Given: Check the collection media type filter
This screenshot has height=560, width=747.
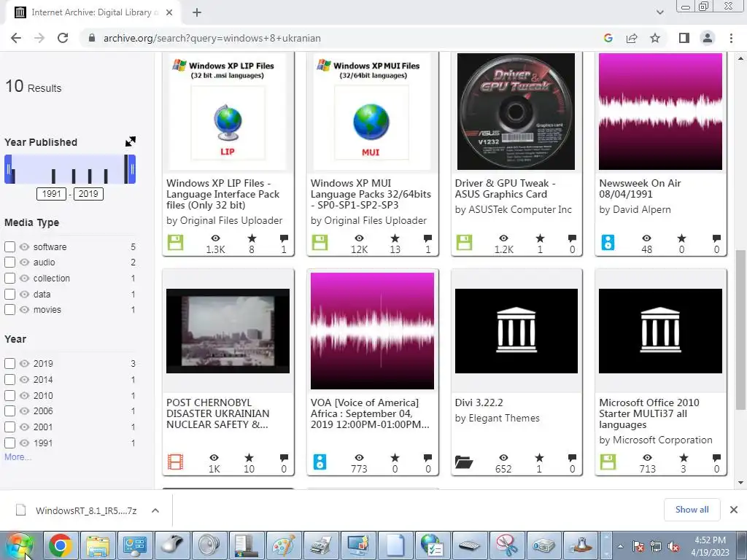Looking at the screenshot, I should (x=9, y=278).
